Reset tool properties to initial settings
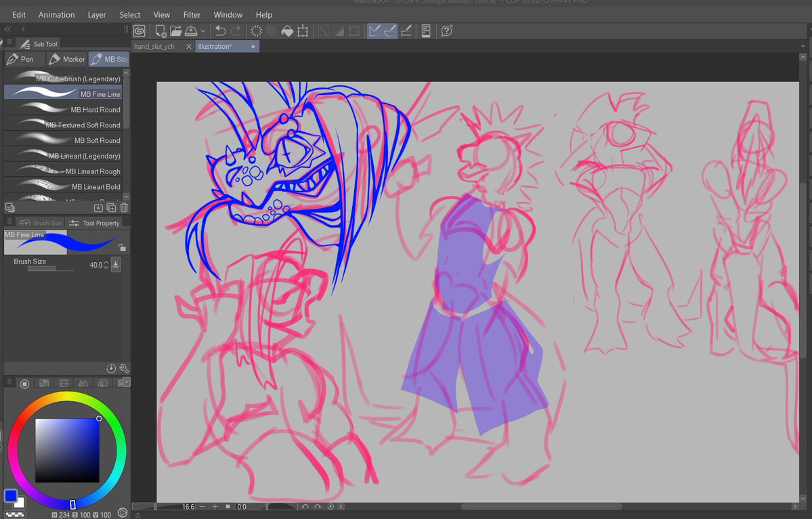The image size is (812, 519). tap(111, 369)
